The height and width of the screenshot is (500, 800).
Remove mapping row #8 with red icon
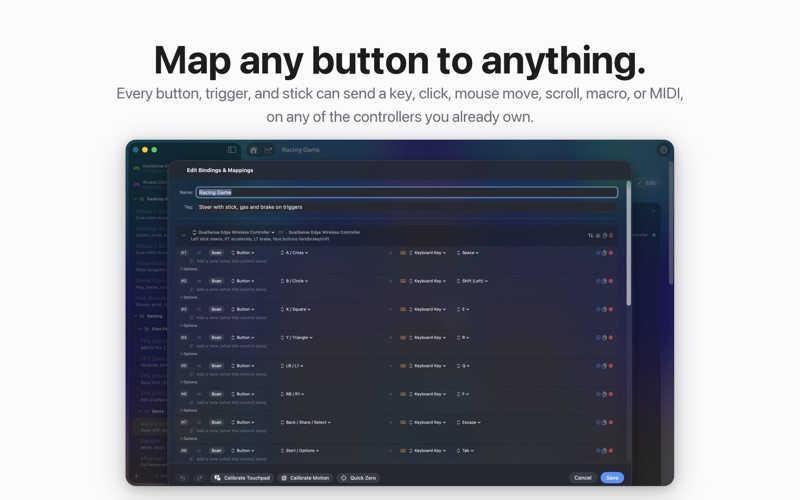(611, 451)
